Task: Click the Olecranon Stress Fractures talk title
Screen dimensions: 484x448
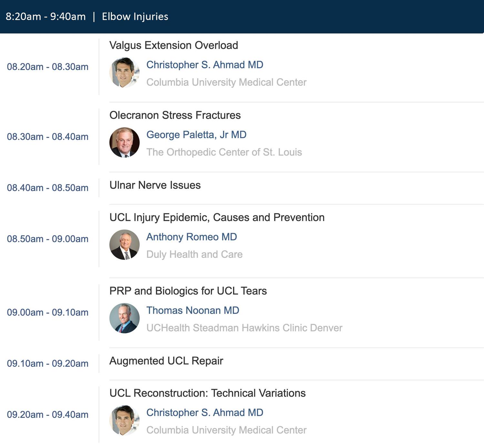Action: pos(175,115)
